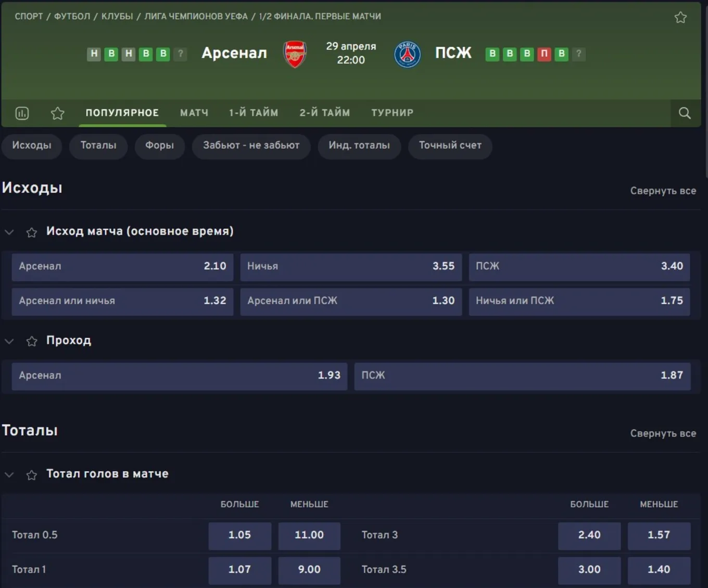Pick Тотал 0.5 больше 1.05
This screenshot has height=588, width=708.
tap(240, 536)
